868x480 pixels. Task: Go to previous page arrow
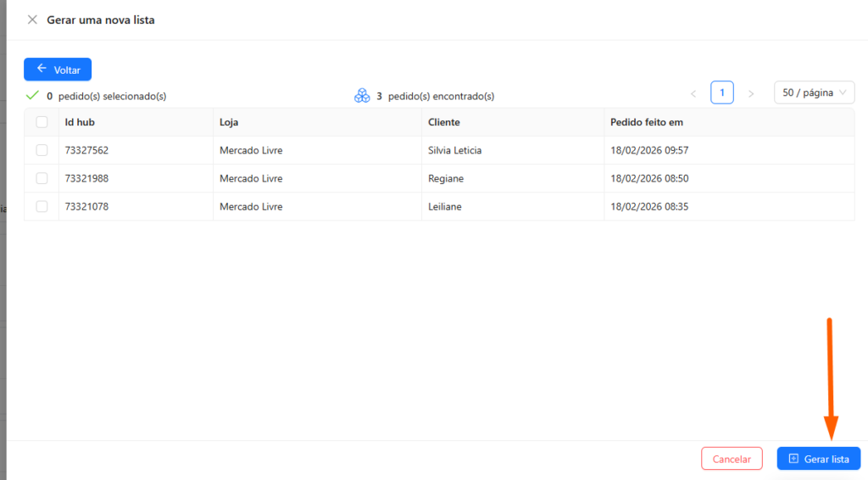(693, 93)
